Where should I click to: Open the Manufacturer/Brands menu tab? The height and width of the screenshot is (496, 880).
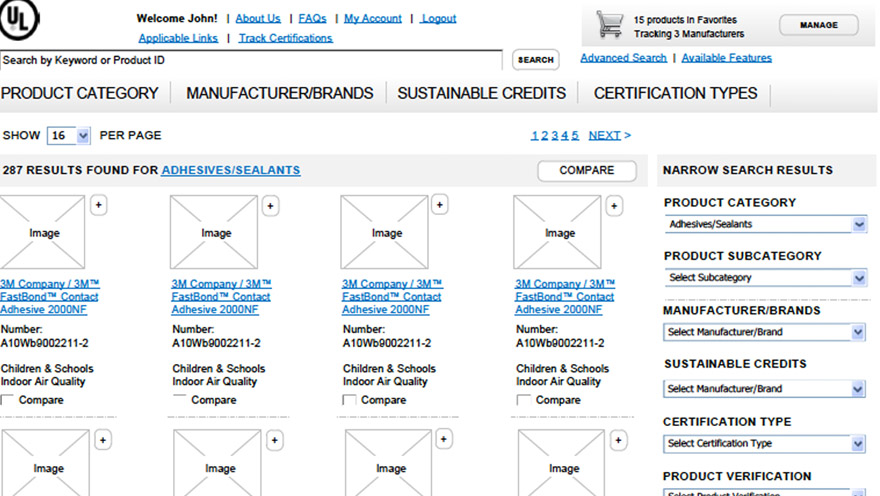[280, 93]
